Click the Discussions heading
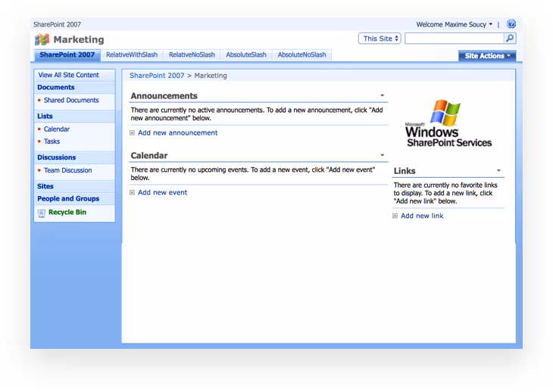Viewport: 553px width, 392px height. (57, 157)
